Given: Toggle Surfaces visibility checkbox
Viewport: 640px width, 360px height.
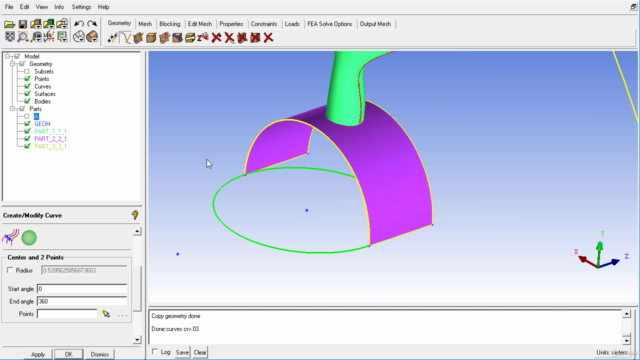Looking at the screenshot, I should (x=27, y=94).
